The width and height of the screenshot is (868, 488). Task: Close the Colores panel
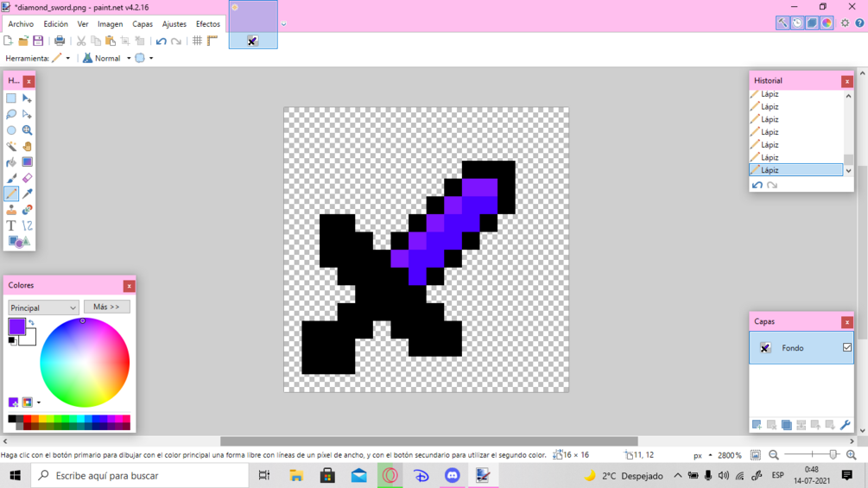tap(129, 286)
